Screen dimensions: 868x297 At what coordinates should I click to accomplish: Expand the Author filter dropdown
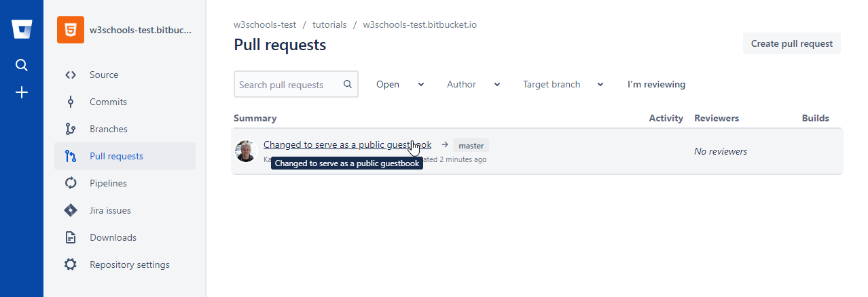[x=473, y=85]
